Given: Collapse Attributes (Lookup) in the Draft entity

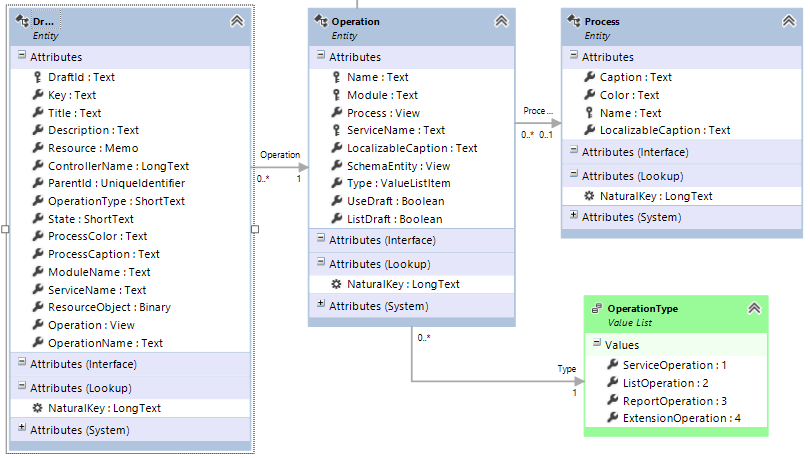Looking at the screenshot, I should (22, 386).
